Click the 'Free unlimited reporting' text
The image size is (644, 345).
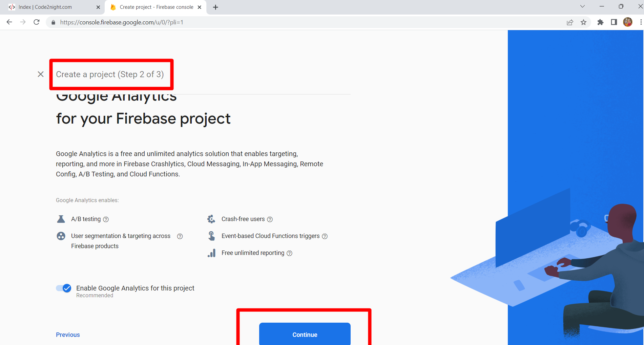(253, 253)
